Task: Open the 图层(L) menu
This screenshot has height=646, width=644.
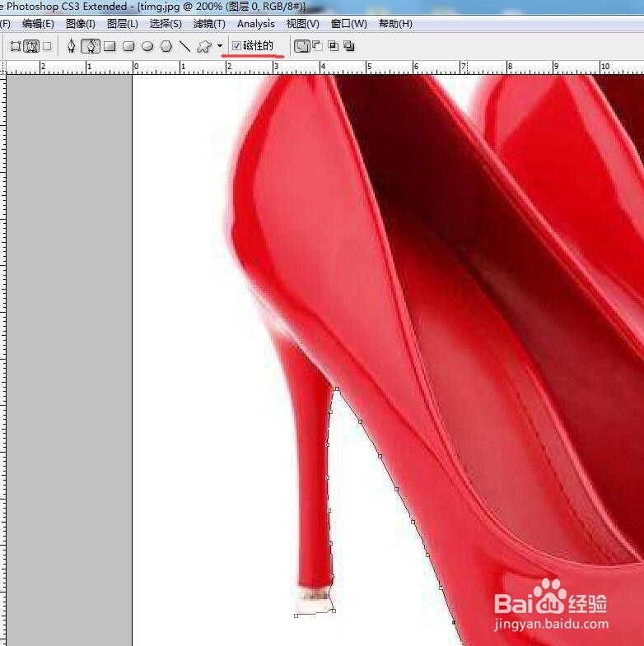Action: tap(123, 24)
